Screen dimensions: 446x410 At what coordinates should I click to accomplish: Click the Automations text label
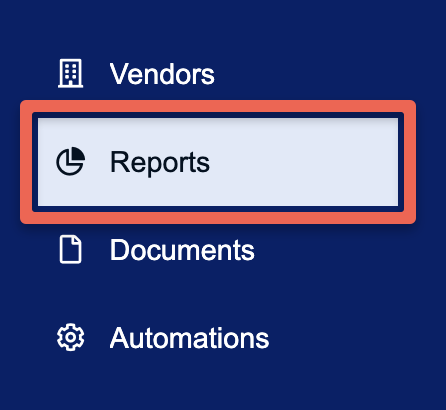pos(189,338)
